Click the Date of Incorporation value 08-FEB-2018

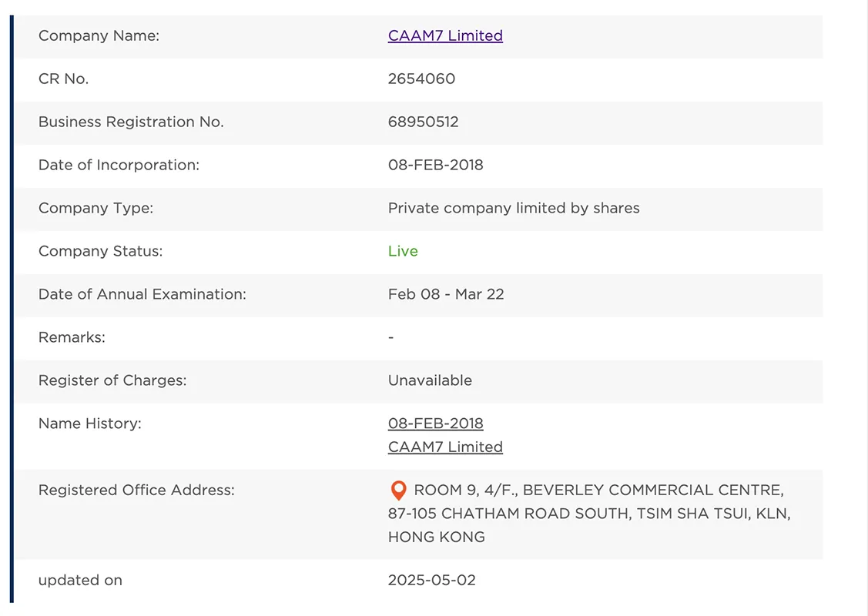tap(436, 165)
